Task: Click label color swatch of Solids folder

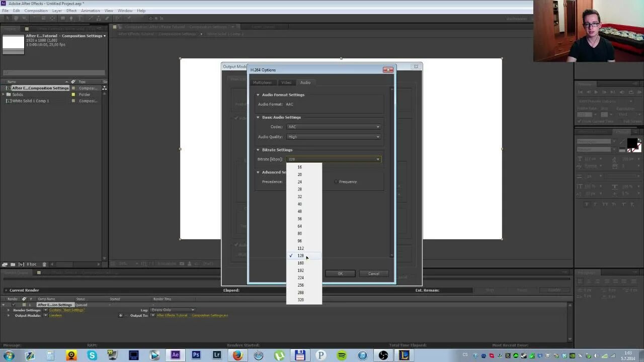Action: [x=73, y=95]
